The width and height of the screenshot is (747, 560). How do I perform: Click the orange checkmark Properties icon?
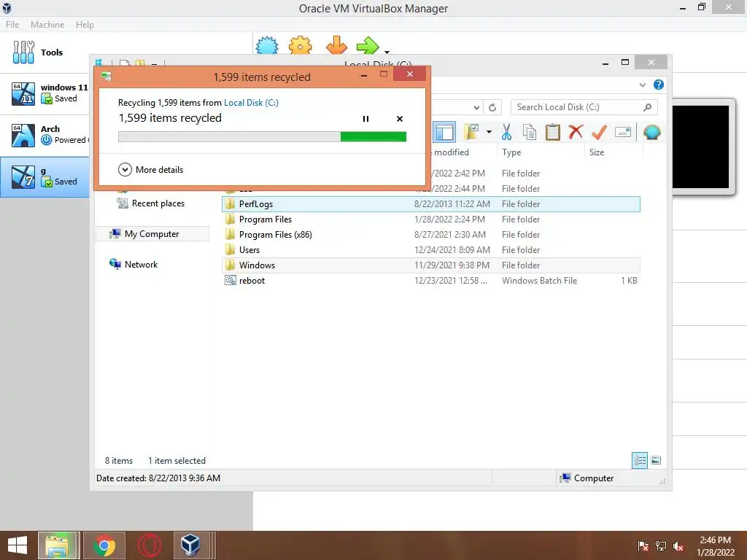coord(599,132)
